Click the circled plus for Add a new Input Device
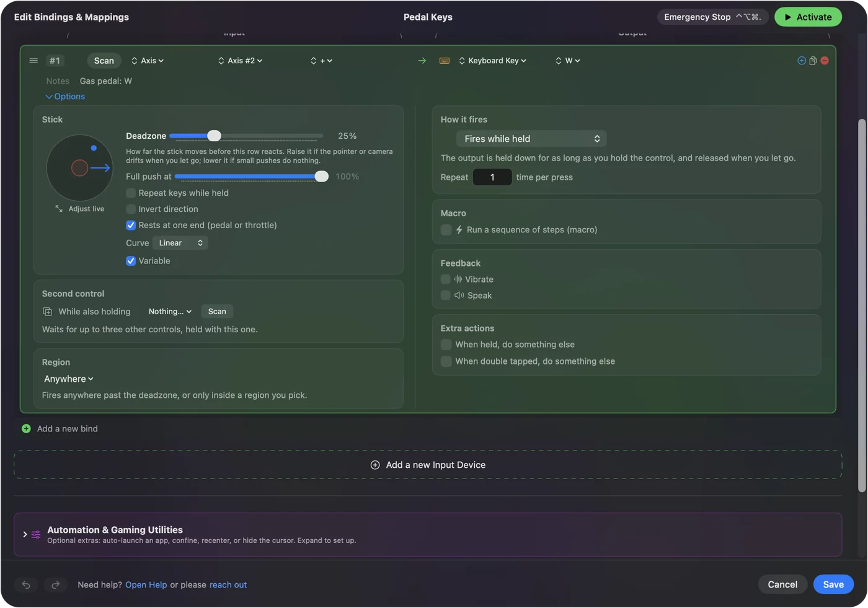 375,465
